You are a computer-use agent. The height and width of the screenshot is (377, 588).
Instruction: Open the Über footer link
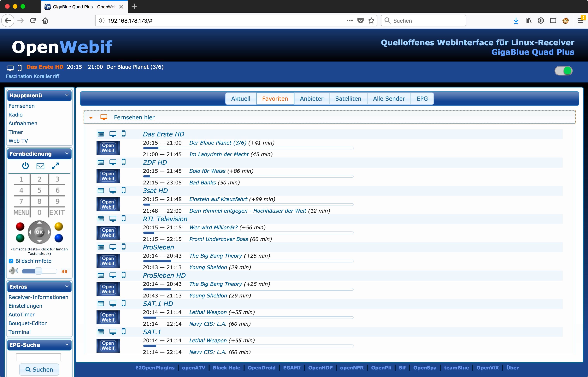coord(512,368)
